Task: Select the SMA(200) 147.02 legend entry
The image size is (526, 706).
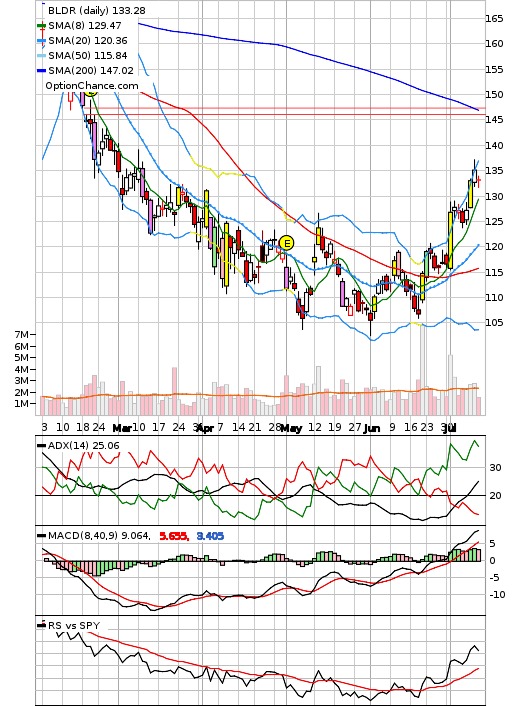Action: coord(91,71)
